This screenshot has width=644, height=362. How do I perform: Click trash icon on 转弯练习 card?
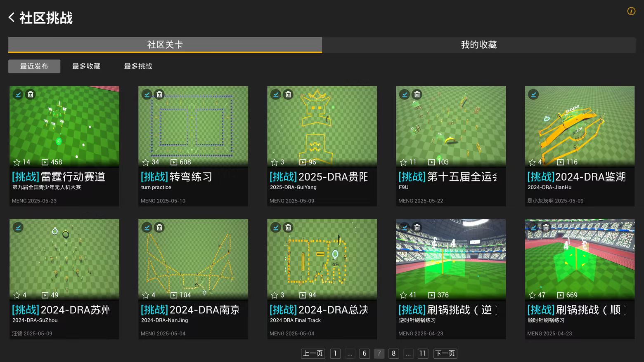click(159, 94)
